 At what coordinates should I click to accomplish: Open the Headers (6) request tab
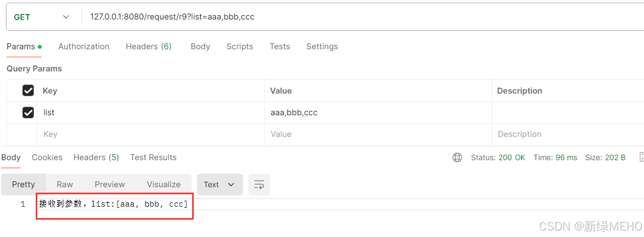pyautogui.click(x=149, y=47)
